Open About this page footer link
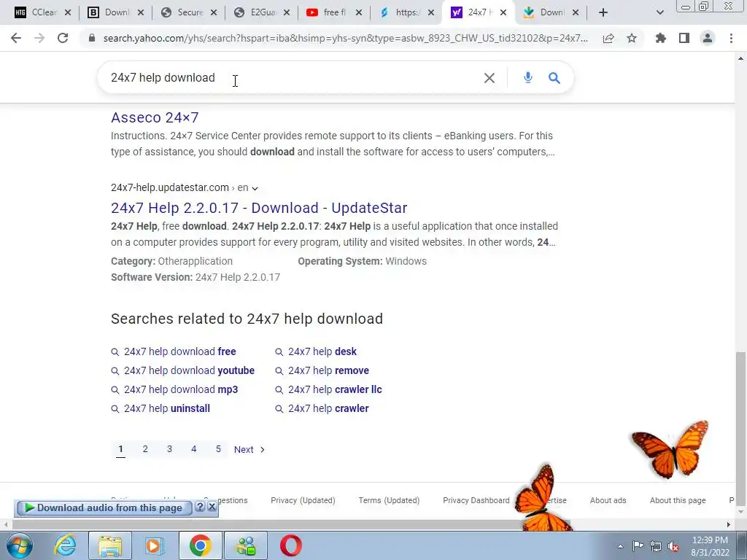The height and width of the screenshot is (560, 747). click(x=678, y=500)
